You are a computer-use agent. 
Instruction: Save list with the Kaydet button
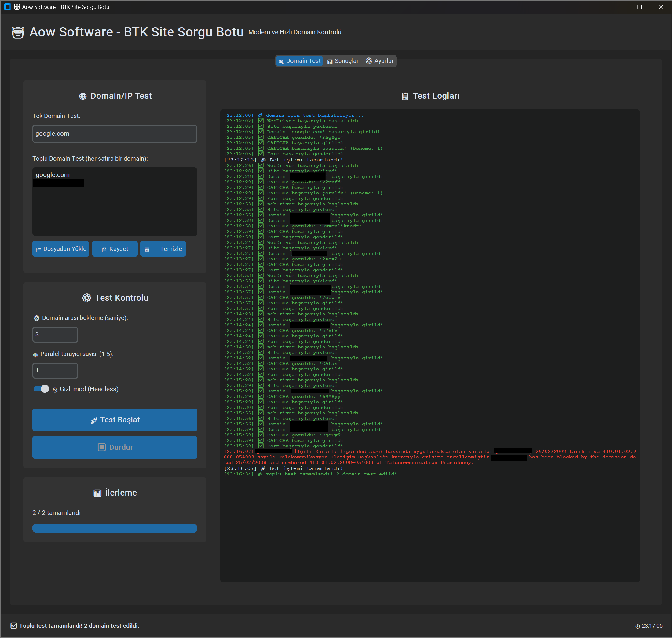click(115, 249)
